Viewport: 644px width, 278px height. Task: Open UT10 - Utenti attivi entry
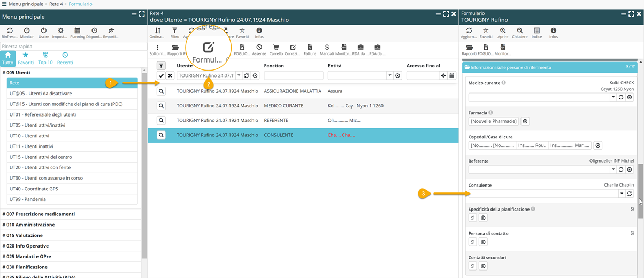pos(30,136)
